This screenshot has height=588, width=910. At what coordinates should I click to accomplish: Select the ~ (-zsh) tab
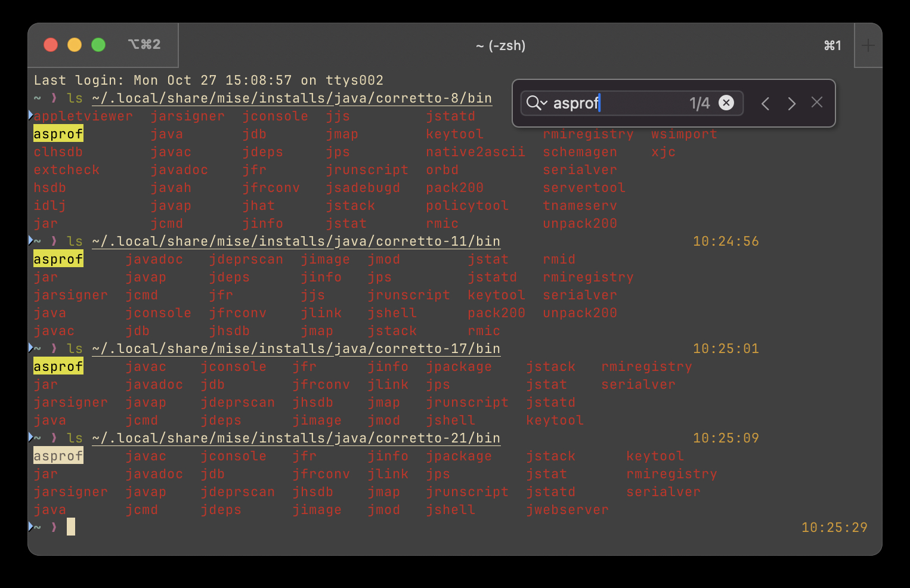(x=500, y=45)
